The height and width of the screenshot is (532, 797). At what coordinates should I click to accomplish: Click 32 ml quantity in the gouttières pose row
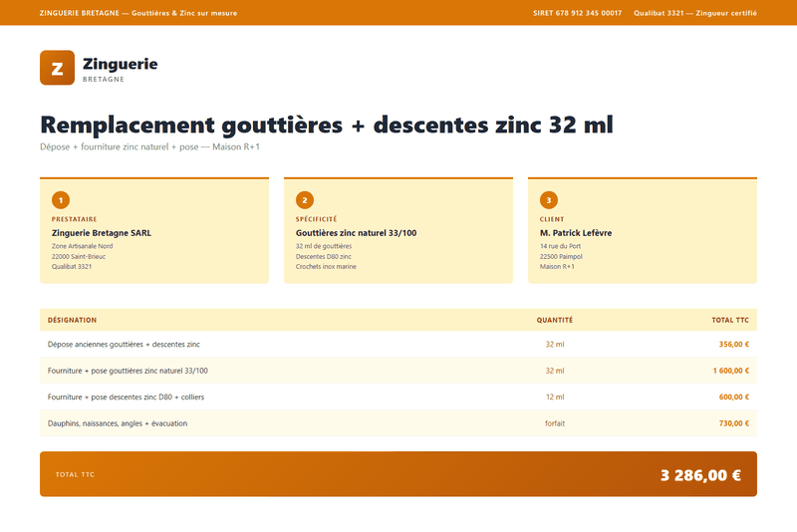[555, 371]
